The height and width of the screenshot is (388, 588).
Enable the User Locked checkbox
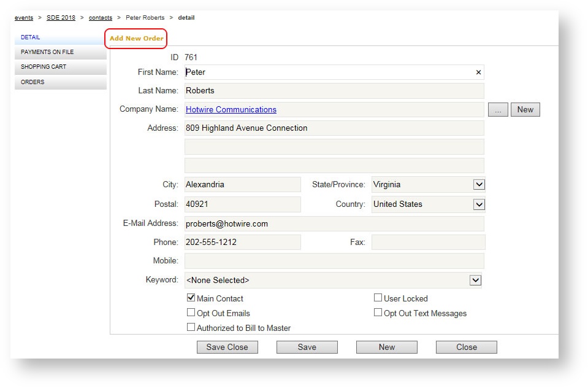378,298
